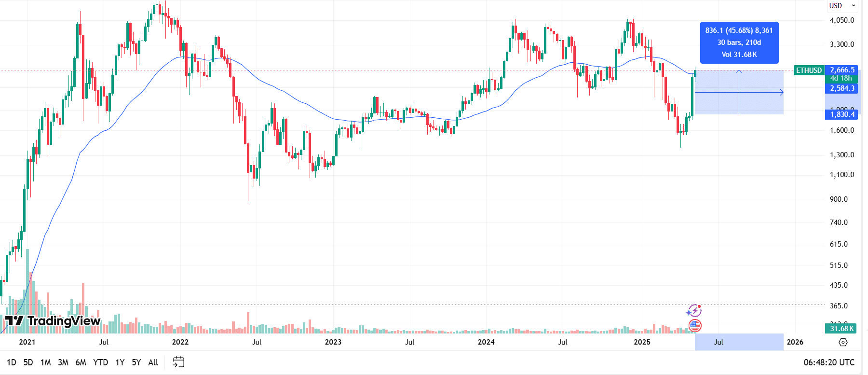This screenshot has width=868, height=375.
Task: Select the 3M time range
Action: [x=63, y=362]
